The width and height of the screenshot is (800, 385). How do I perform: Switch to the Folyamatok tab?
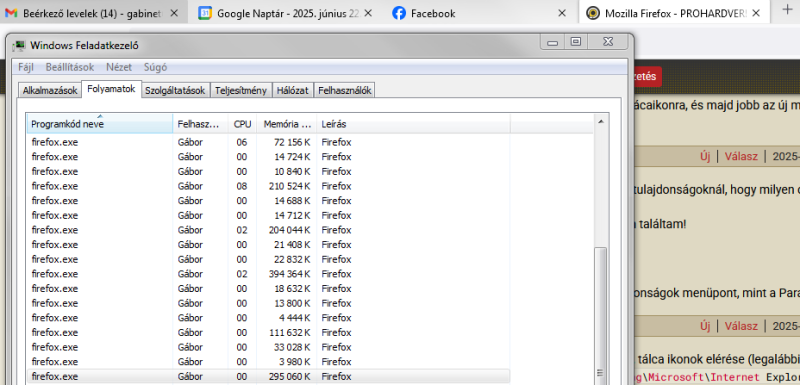(111, 89)
